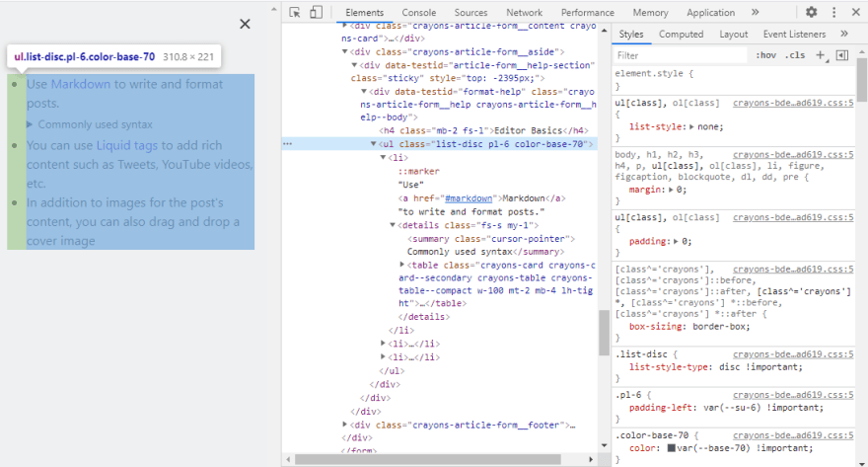Show more Styles pane tabs chevron
This screenshot has height=467, width=868.
point(844,34)
